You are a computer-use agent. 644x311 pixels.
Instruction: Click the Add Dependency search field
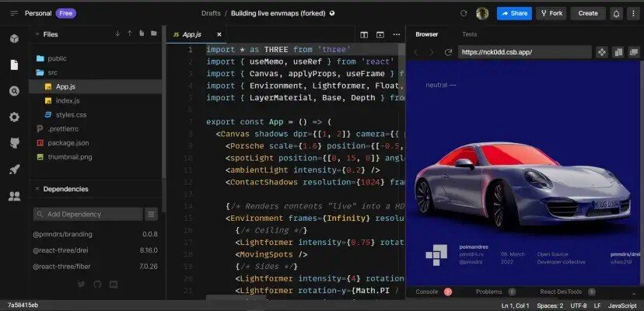(87, 214)
